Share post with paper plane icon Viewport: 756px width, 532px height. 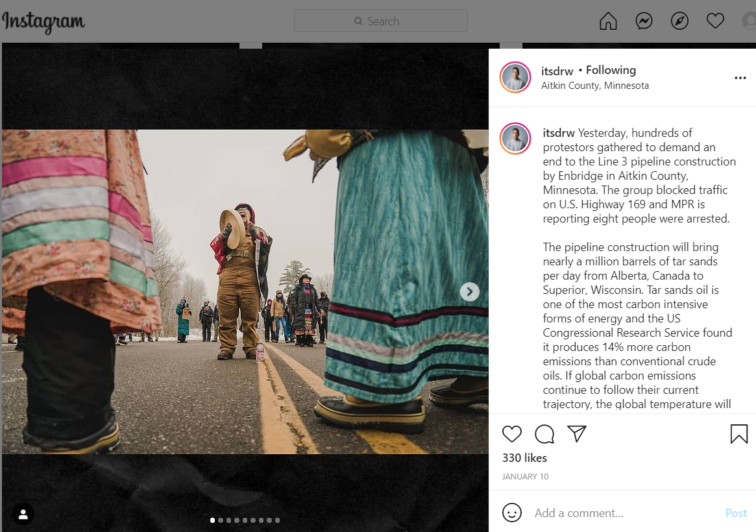click(x=577, y=434)
